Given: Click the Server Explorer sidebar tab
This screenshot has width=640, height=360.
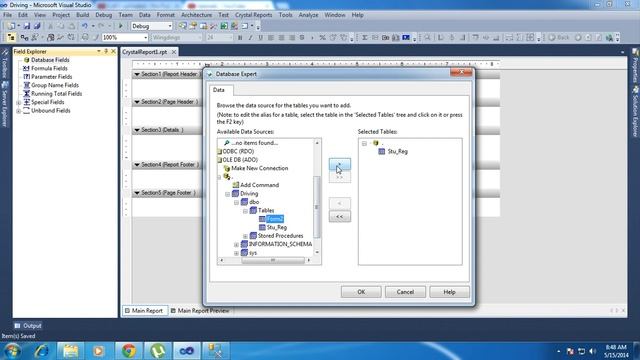Looking at the screenshot, I should pos(5,105).
